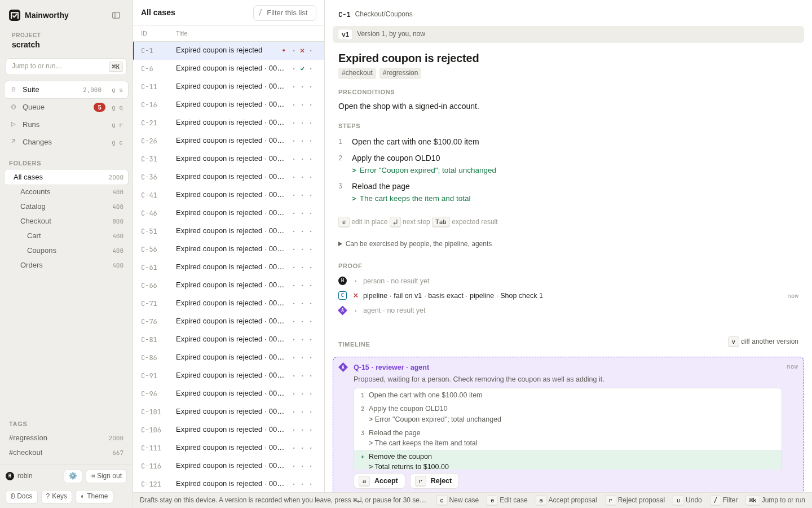The image size is (812, 508).
Task: Click the green check mark on row C-6
Action: point(302,69)
